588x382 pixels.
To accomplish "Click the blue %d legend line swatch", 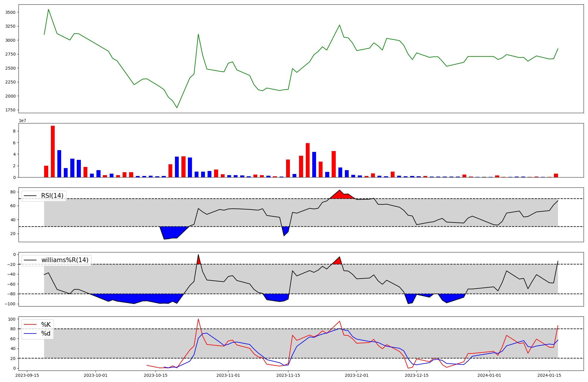I will pos(30,334).
